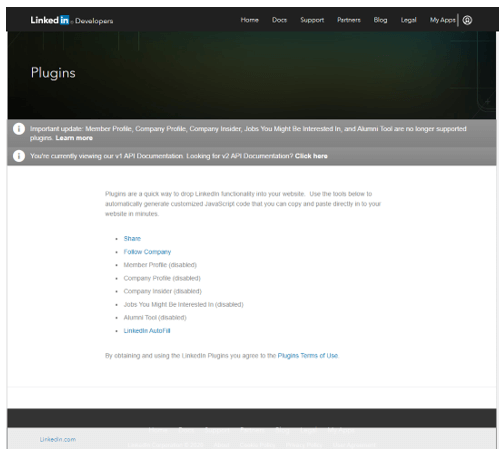504x460 pixels.
Task: Open the user profile account icon
Action: (467, 20)
